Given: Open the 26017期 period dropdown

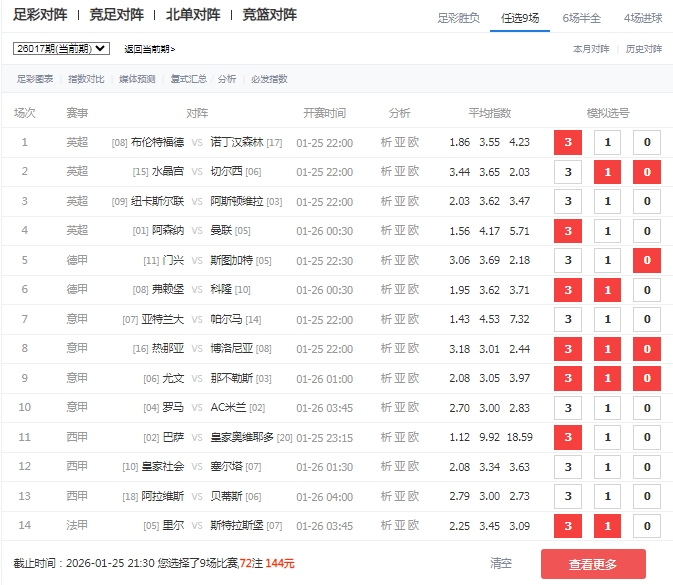Looking at the screenshot, I should point(61,48).
